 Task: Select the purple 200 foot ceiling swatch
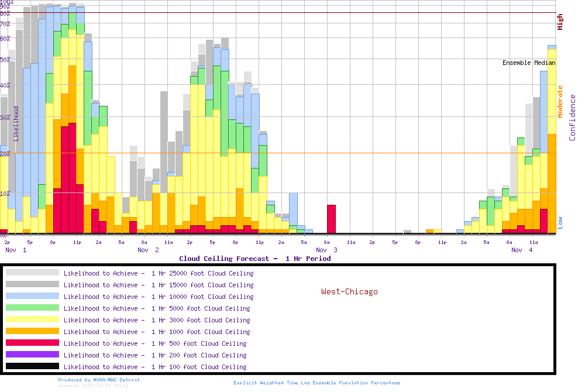[x=32, y=355]
